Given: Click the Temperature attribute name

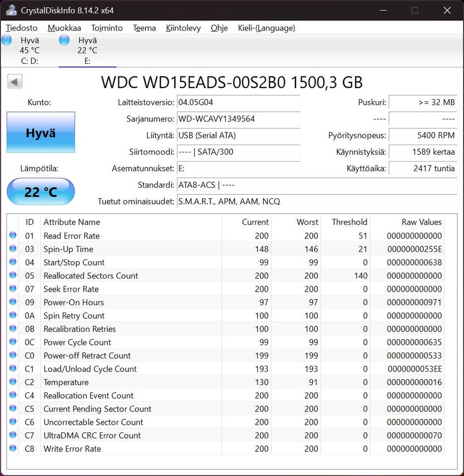Looking at the screenshot, I should click(66, 382).
